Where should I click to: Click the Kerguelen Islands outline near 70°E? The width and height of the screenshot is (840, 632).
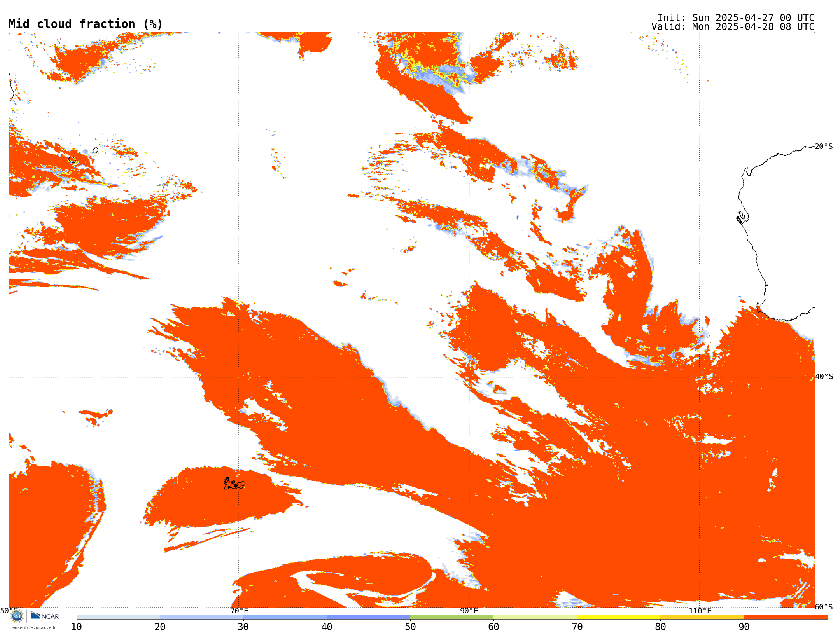tap(234, 484)
